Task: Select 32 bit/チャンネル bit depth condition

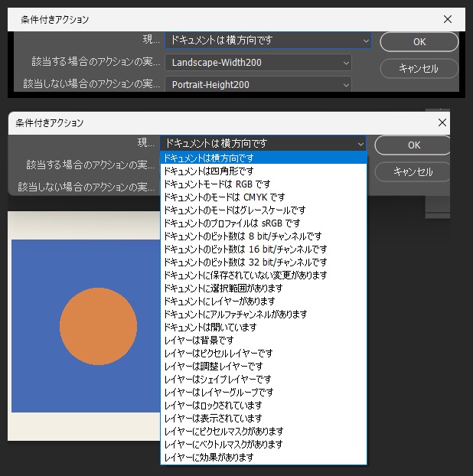Action: click(x=263, y=262)
